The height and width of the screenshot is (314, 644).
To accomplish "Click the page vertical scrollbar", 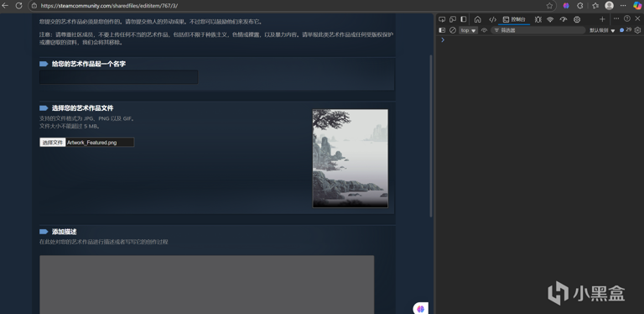I will click(431, 136).
